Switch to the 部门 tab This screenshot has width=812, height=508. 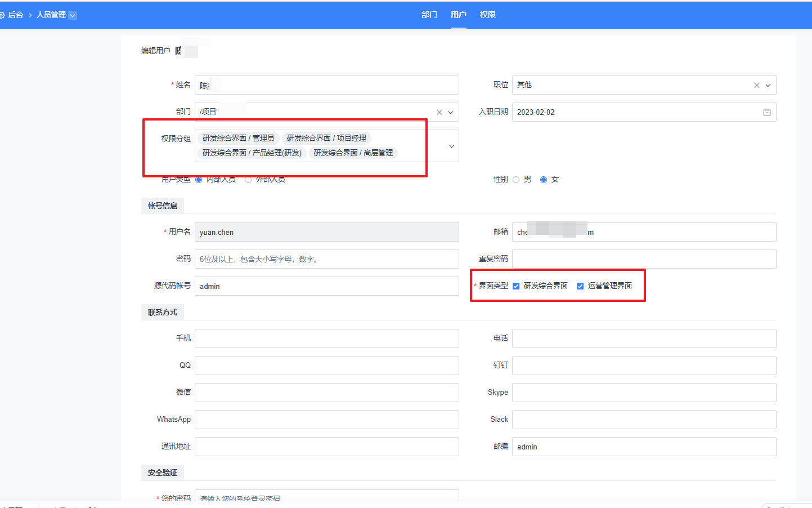point(429,15)
